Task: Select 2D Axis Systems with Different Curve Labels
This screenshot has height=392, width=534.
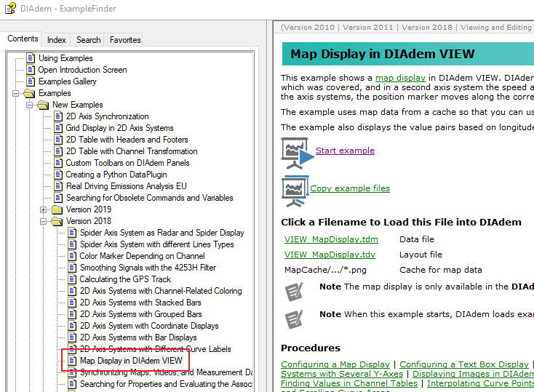Action: click(x=155, y=349)
